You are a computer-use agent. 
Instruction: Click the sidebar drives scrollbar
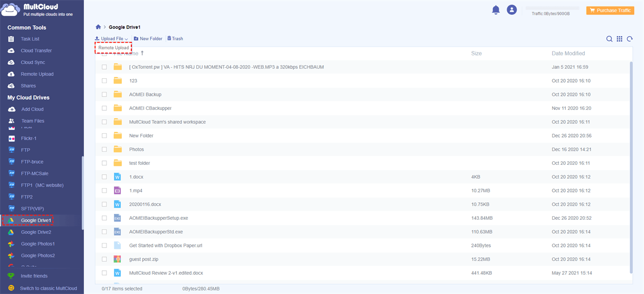pyautogui.click(x=82, y=193)
